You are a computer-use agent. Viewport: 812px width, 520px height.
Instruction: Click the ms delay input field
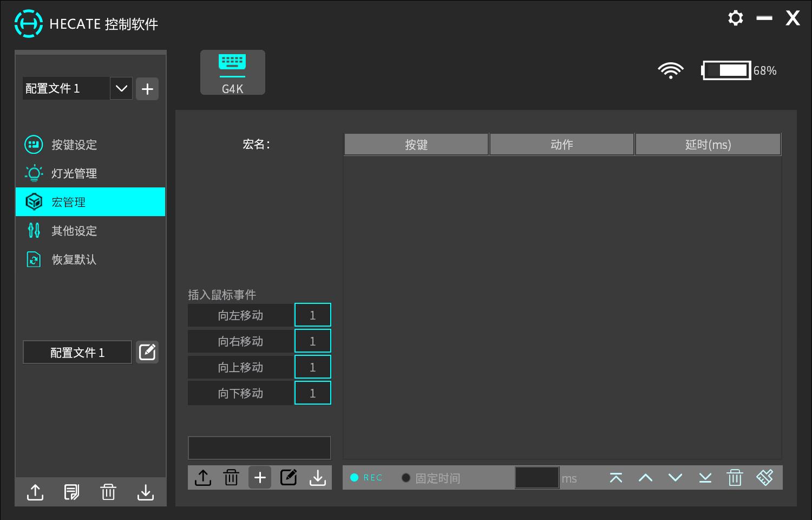pyautogui.click(x=536, y=477)
